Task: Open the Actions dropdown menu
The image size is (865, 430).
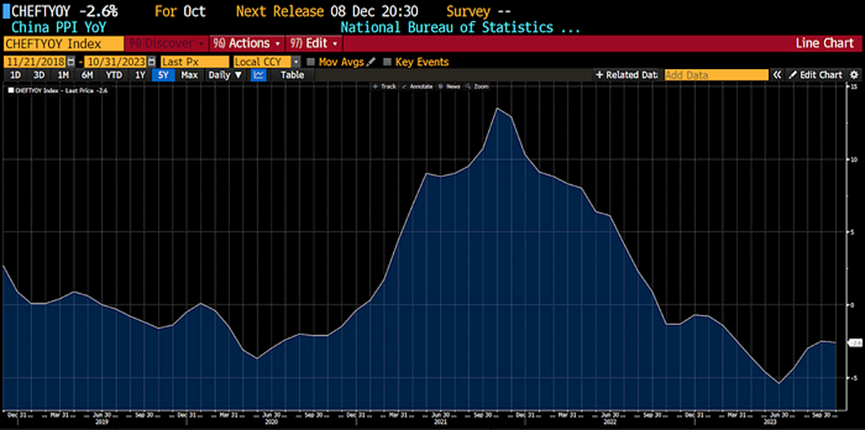Action: (x=247, y=43)
